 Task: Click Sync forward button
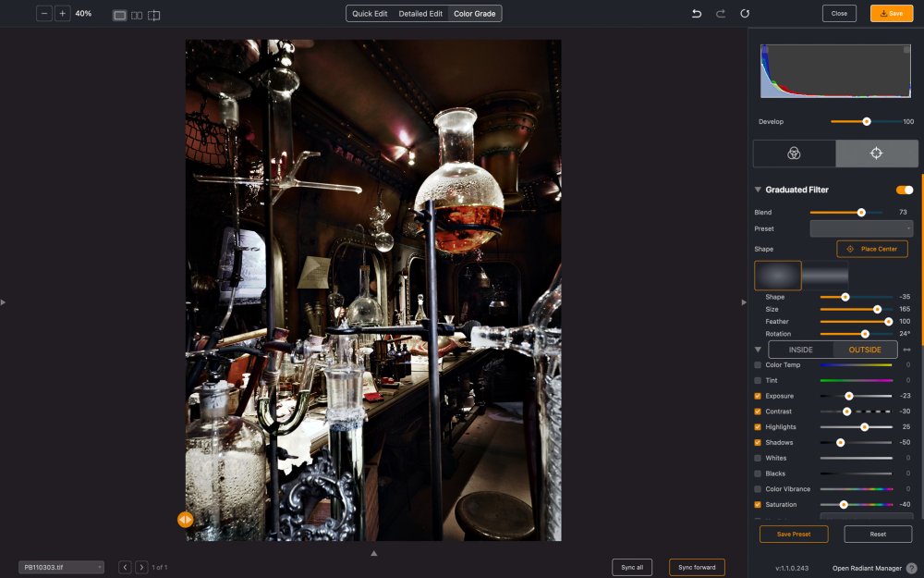697,568
